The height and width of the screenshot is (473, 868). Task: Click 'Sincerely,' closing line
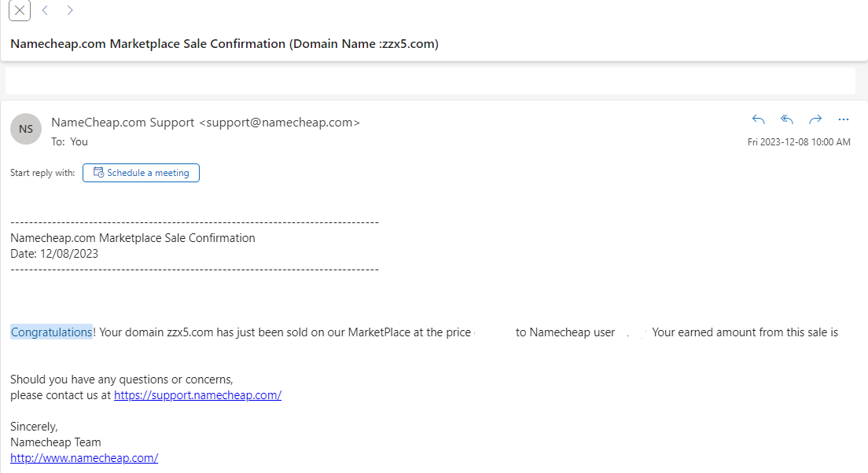pos(35,427)
